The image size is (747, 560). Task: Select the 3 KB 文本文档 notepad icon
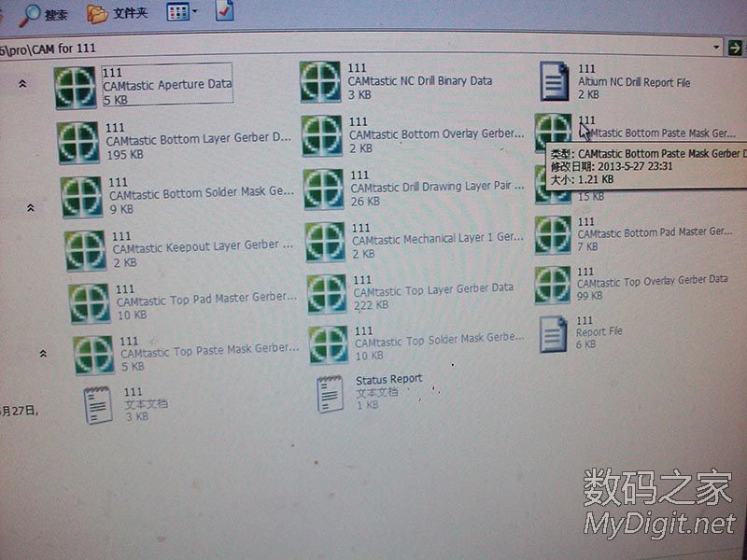[98, 405]
